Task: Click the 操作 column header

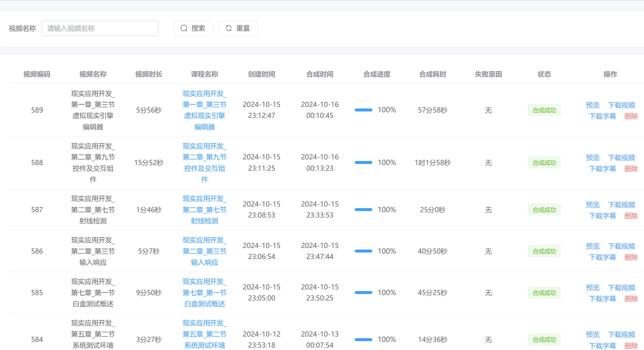Action: [610, 74]
